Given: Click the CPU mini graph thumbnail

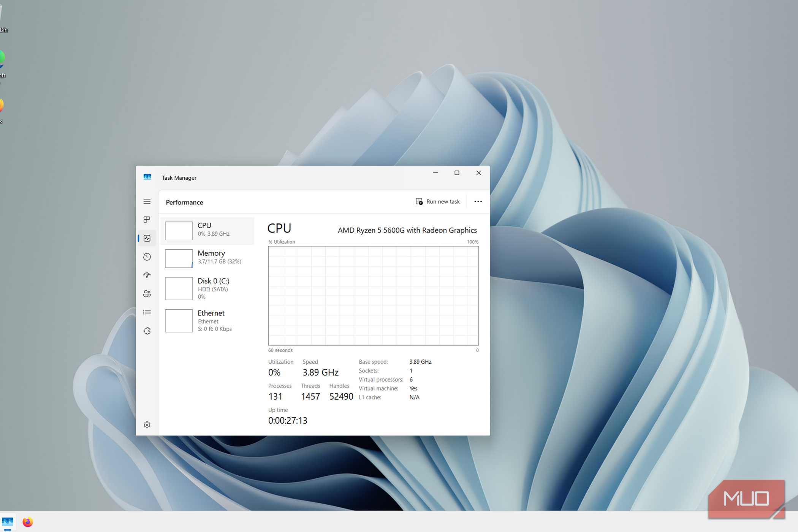Looking at the screenshot, I should click(x=179, y=231).
